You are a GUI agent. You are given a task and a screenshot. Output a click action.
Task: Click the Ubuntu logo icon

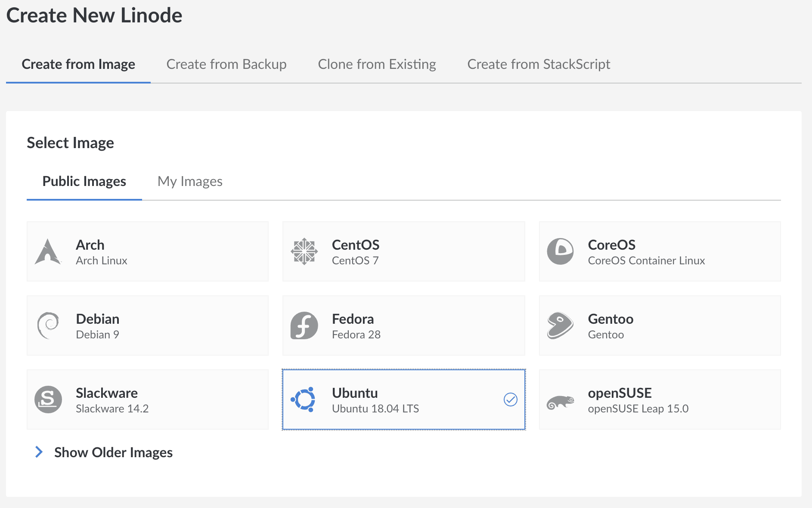304,400
